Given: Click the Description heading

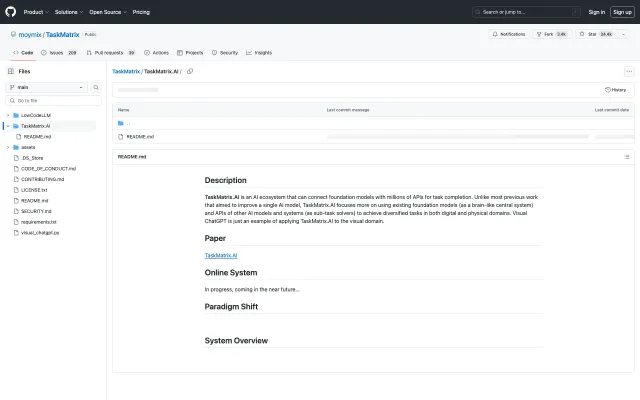Looking at the screenshot, I should (225, 180).
